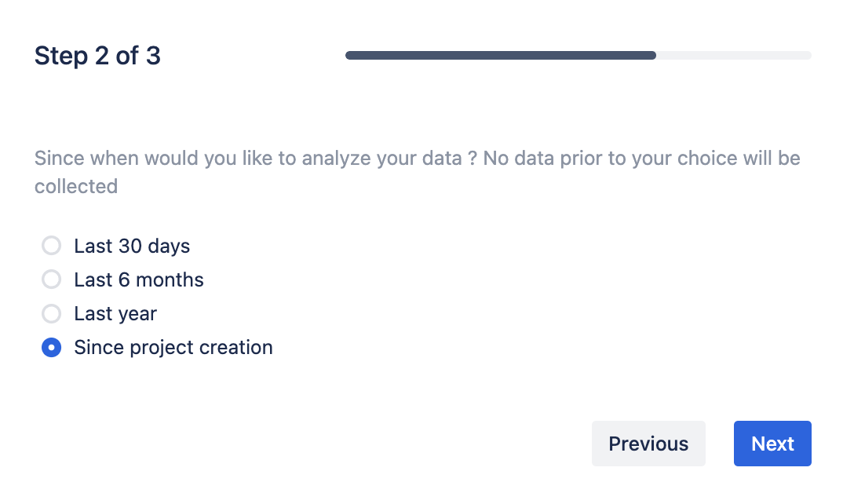Select the "Last 30 days" radio button
854x504 pixels.
(x=51, y=247)
